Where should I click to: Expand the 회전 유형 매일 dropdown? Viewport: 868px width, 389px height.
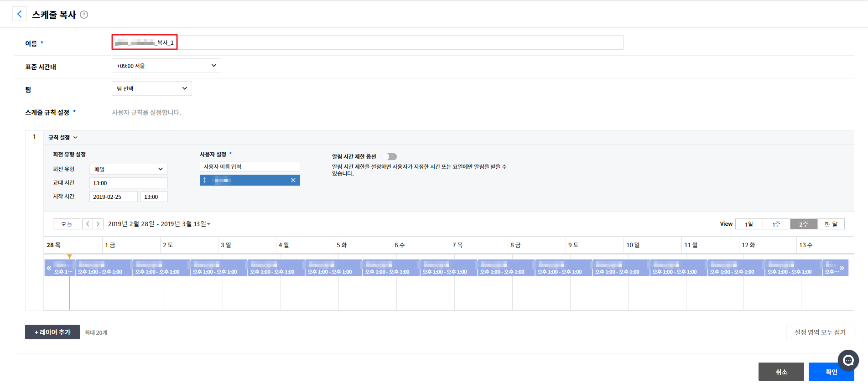(x=128, y=169)
